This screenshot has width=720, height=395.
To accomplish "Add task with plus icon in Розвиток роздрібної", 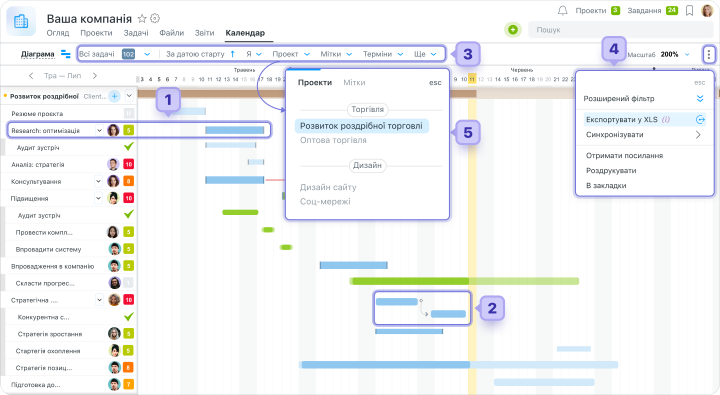I will [115, 96].
